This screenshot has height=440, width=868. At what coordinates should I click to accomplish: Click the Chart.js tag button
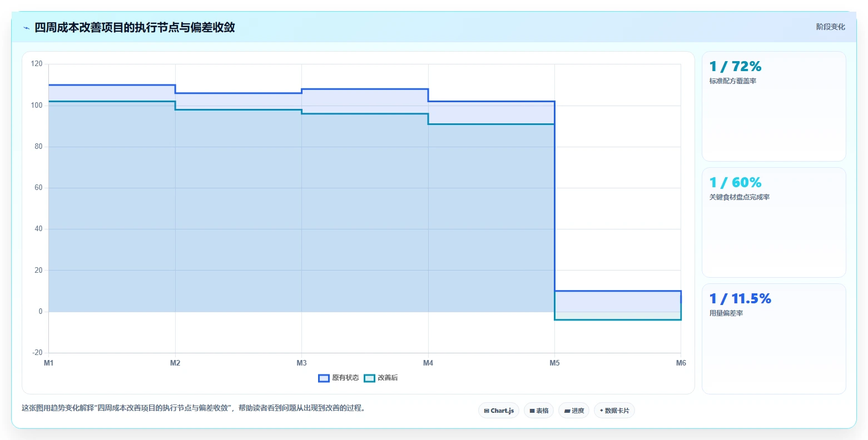[499, 411]
